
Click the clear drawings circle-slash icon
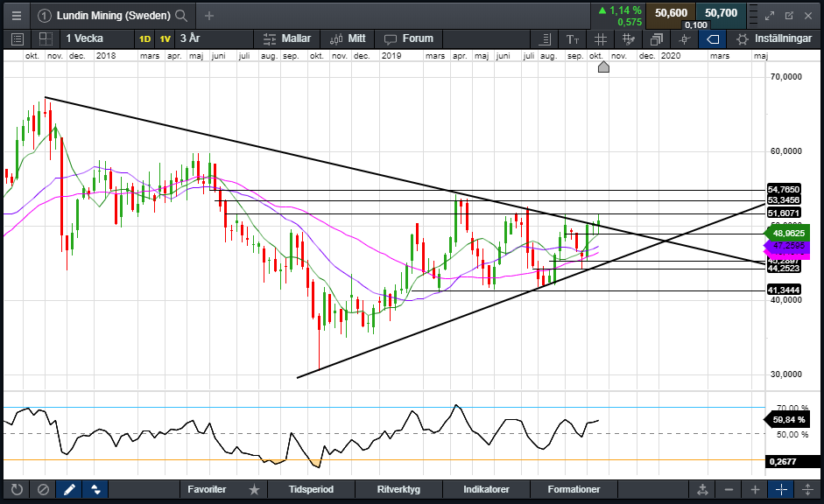pyautogui.click(x=43, y=490)
